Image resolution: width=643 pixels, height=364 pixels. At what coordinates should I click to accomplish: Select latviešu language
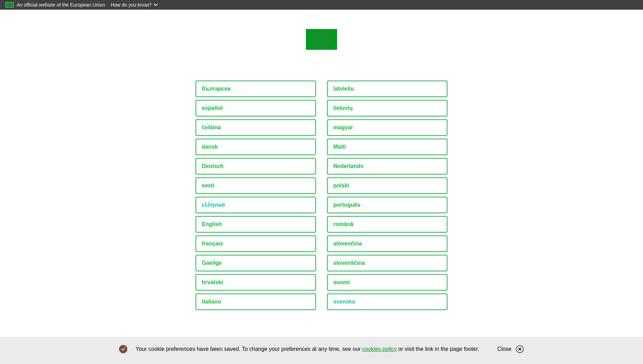tap(387, 89)
